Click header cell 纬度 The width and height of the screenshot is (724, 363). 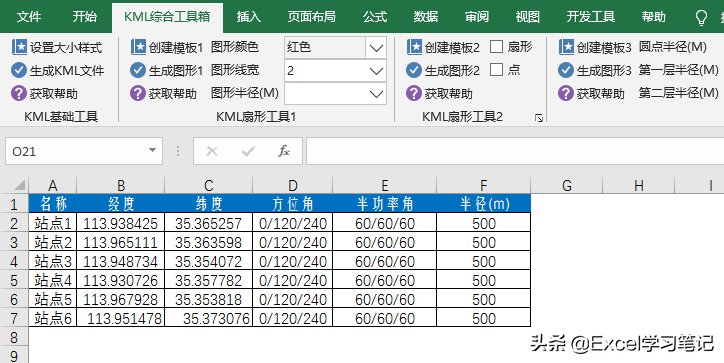209,204
